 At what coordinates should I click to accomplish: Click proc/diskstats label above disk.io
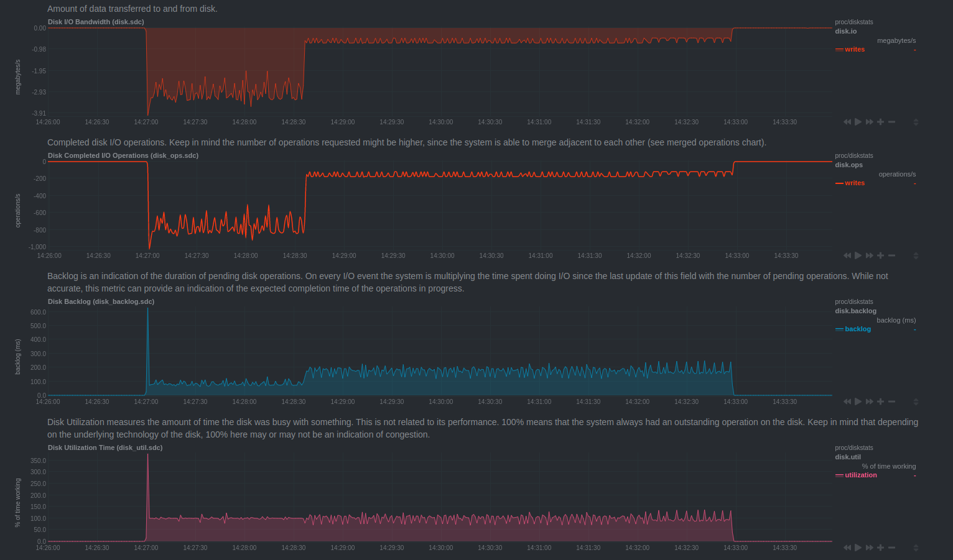click(x=853, y=22)
